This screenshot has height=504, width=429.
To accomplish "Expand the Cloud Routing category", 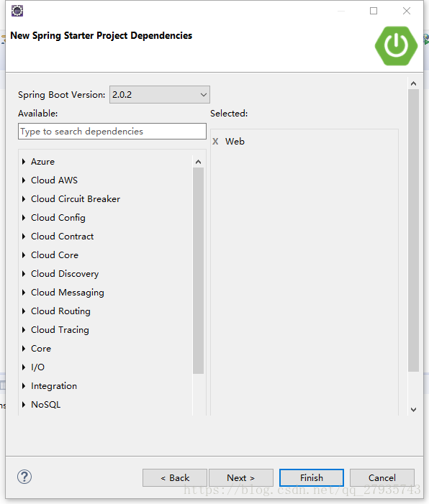I will coord(24,311).
